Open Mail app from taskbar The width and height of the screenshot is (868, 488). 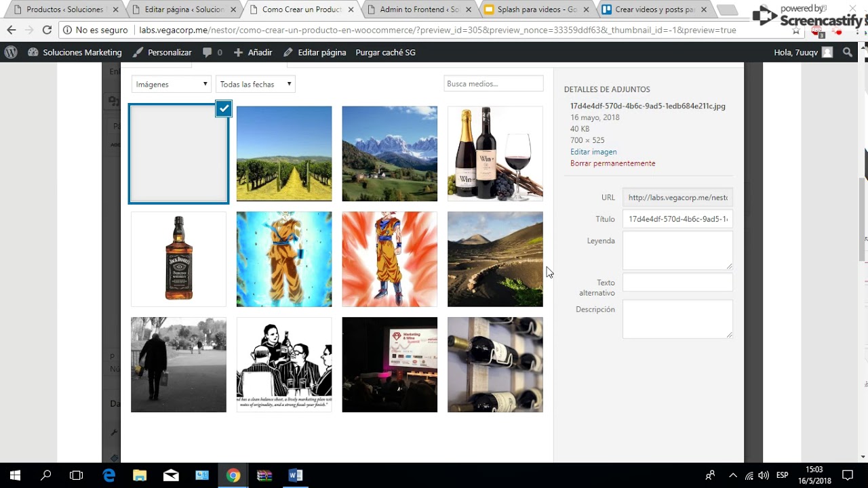coord(171,475)
